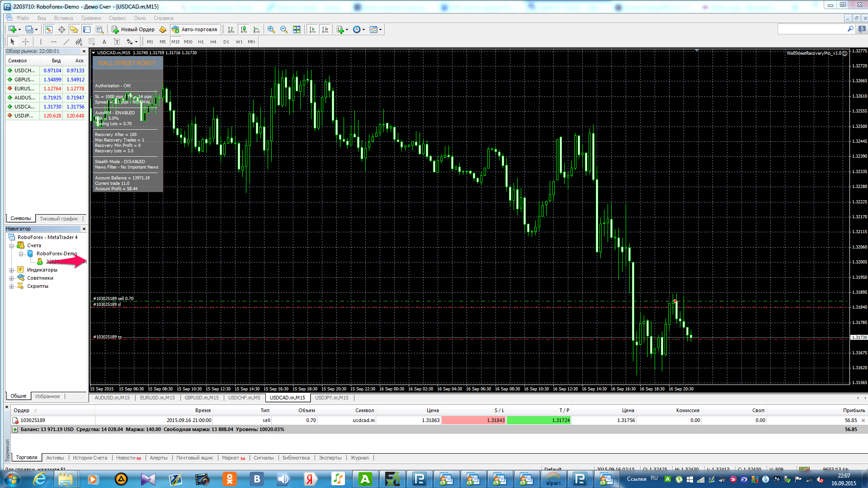
Task: Collapse the Счета tree node
Action: tap(12, 246)
